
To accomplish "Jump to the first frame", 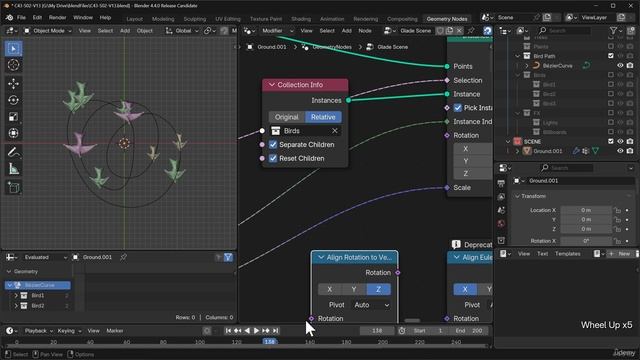I will (228, 331).
